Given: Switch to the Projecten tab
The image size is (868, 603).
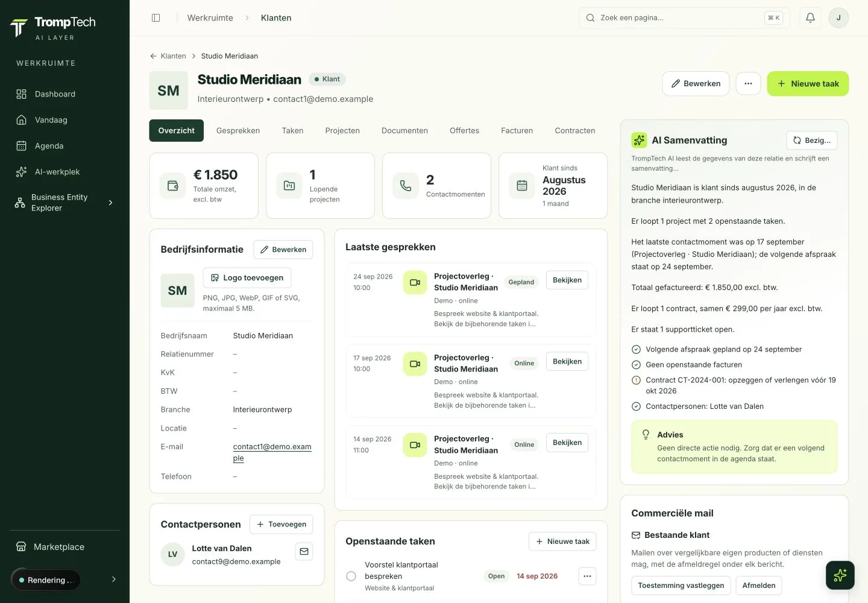Looking at the screenshot, I should (342, 131).
